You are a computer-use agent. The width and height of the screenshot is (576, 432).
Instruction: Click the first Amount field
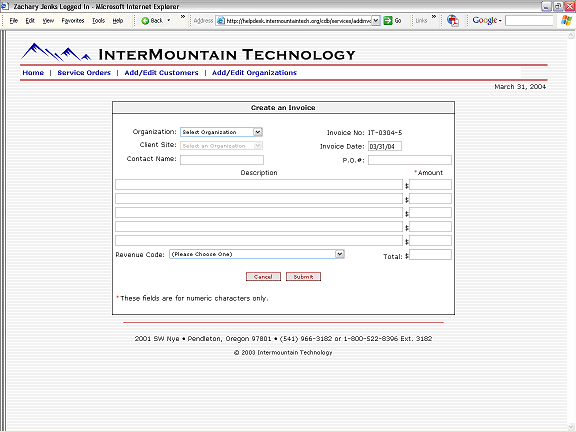431,184
